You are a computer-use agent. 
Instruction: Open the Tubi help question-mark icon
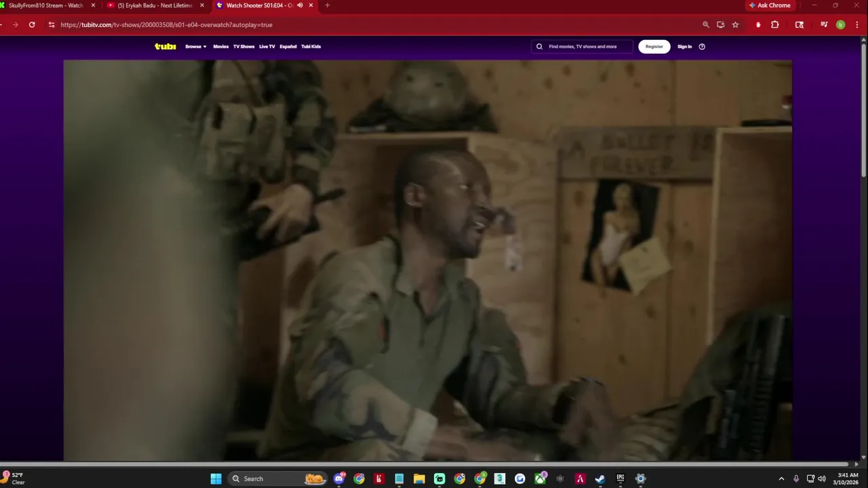(702, 47)
